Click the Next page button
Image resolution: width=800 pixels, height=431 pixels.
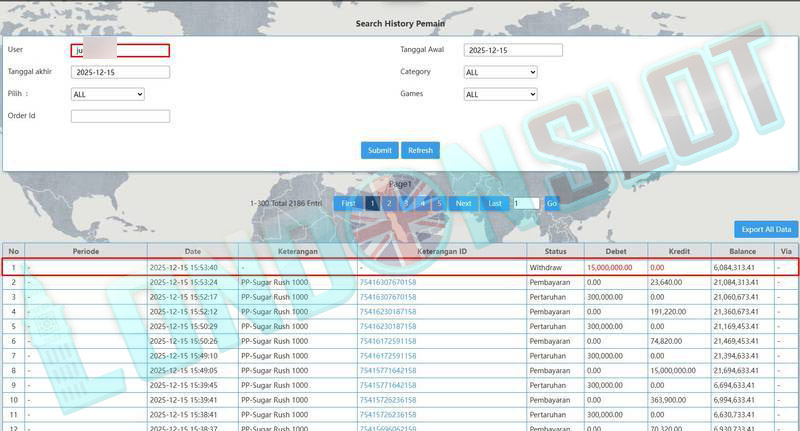pyautogui.click(x=463, y=203)
